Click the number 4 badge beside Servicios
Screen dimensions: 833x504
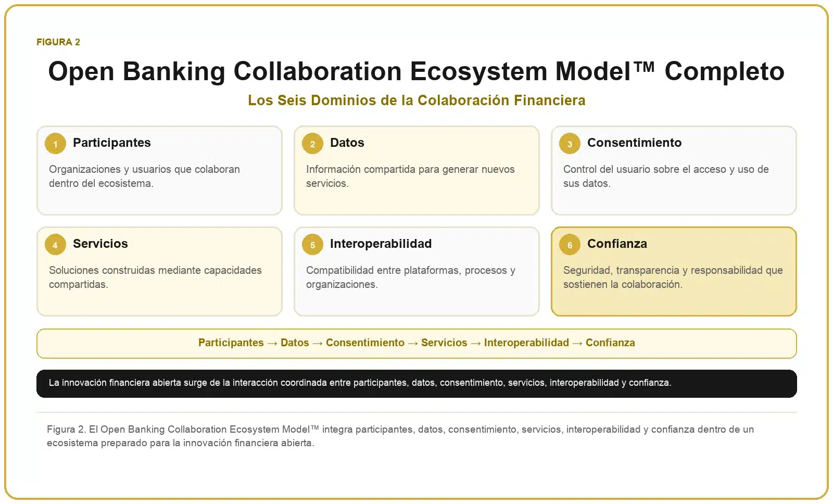(x=55, y=245)
